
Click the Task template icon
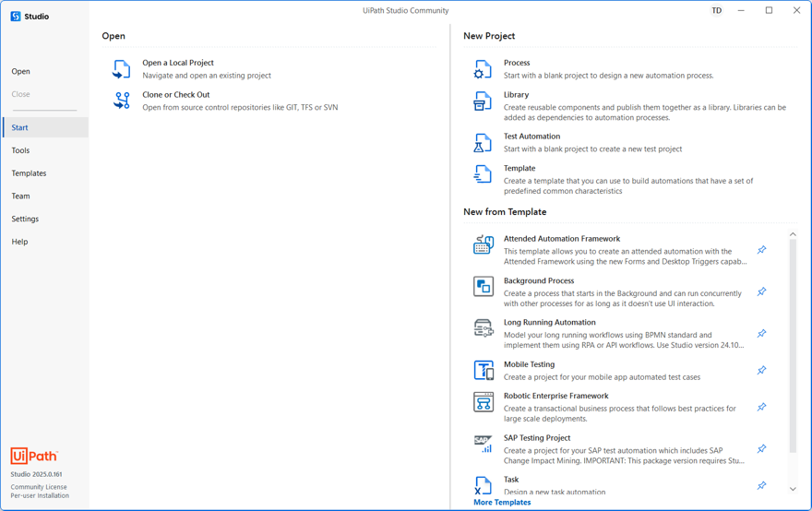pos(483,485)
